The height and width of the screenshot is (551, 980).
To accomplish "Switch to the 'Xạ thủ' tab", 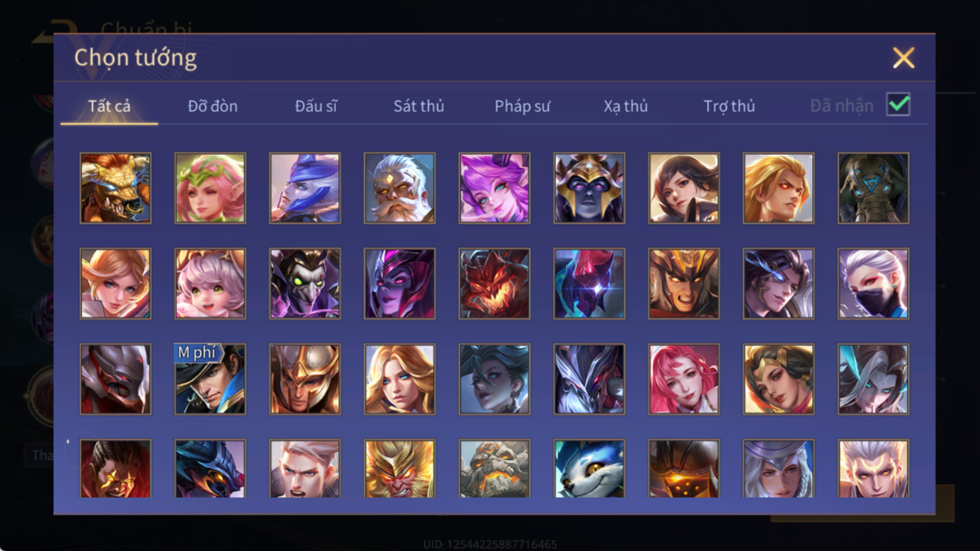I will click(625, 106).
